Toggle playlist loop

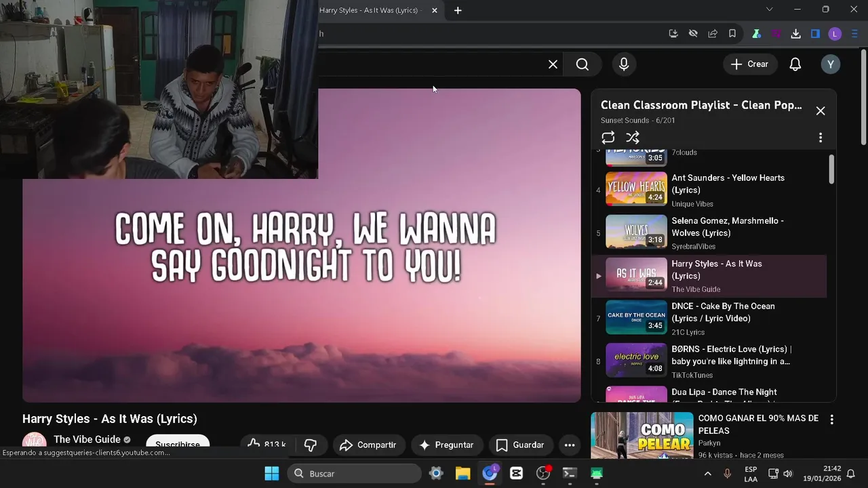click(608, 138)
